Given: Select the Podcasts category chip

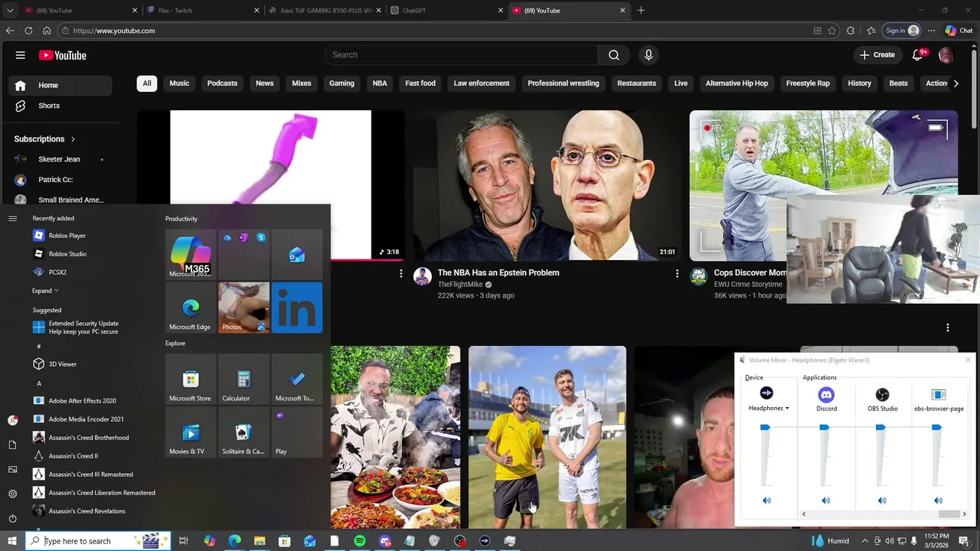Looking at the screenshot, I should tap(222, 83).
